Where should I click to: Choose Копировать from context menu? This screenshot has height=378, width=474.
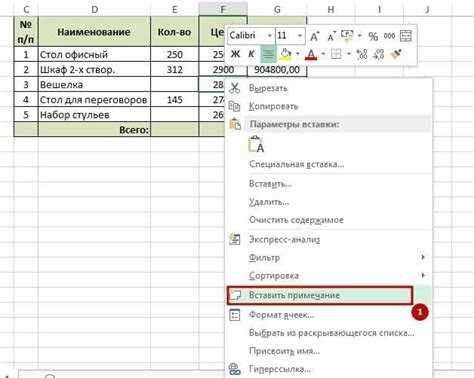tap(329, 106)
